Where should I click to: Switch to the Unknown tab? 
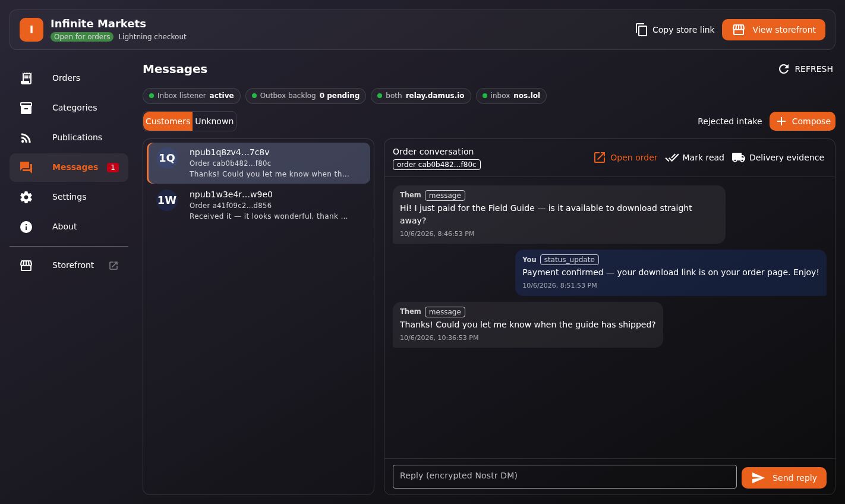214,121
